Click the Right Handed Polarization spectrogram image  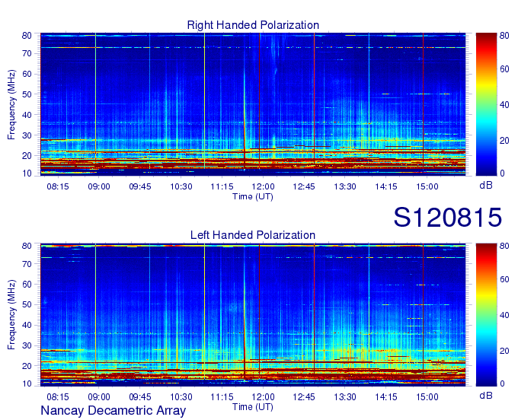click(253, 104)
